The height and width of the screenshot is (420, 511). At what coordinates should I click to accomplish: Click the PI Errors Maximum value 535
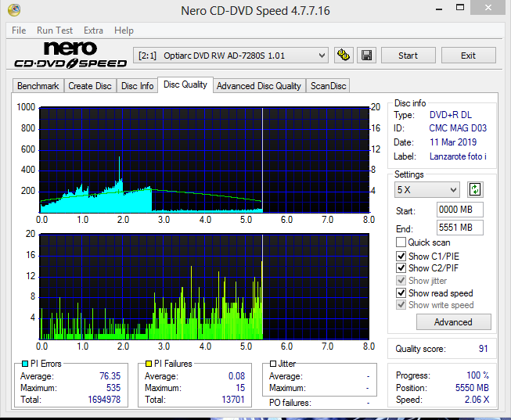pyautogui.click(x=113, y=388)
